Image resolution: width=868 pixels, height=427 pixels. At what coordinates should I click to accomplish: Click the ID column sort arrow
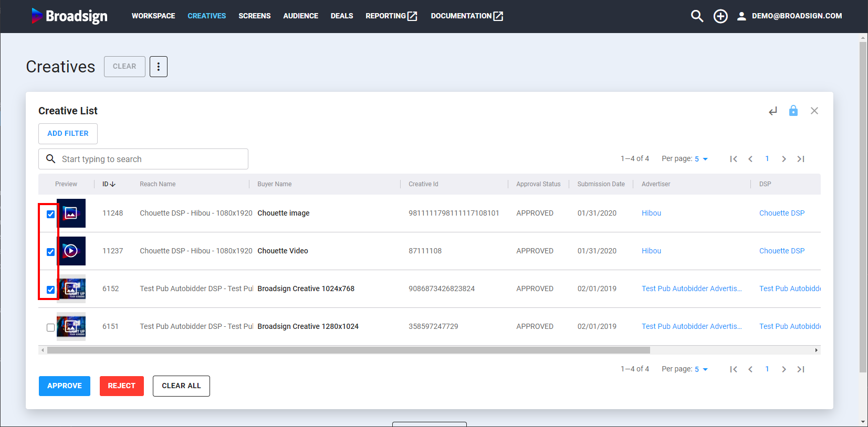point(112,184)
